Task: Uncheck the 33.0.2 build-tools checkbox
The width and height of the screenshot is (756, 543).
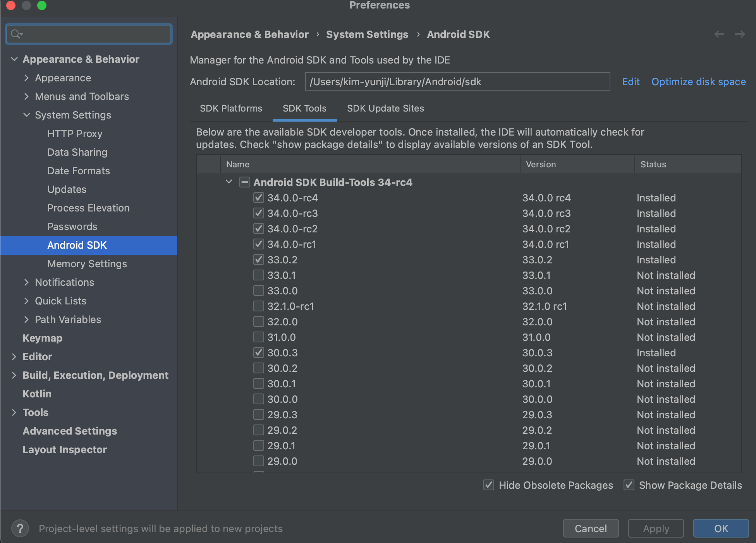Action: click(x=259, y=260)
